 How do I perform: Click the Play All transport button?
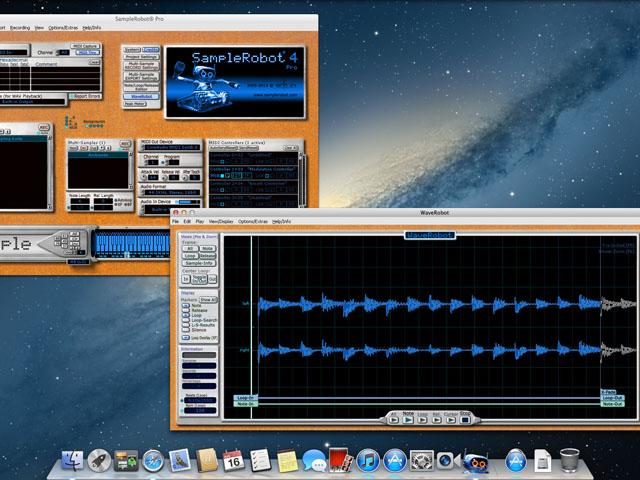393,420
